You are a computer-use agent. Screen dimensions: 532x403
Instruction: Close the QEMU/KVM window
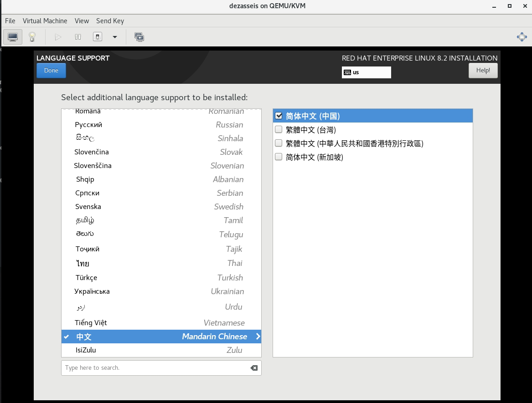tap(525, 6)
